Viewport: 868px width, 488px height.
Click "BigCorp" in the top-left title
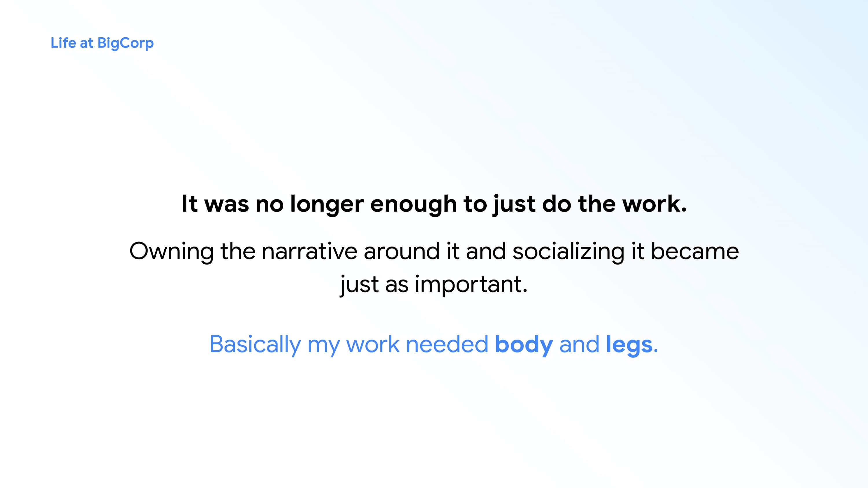point(125,43)
